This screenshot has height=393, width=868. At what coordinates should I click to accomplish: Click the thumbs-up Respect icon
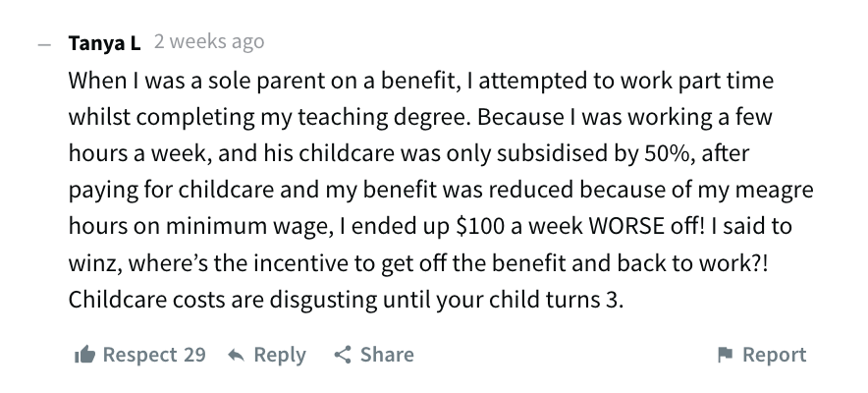84,355
